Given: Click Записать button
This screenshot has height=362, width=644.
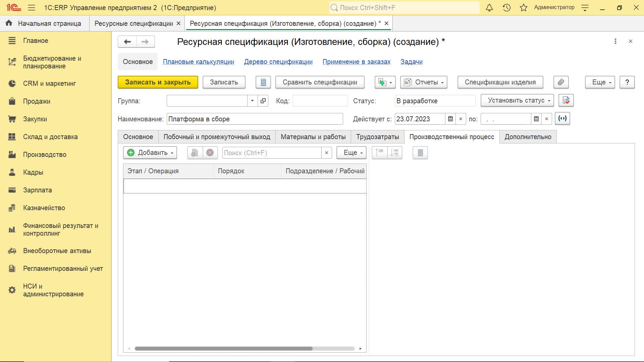Looking at the screenshot, I should point(224,82).
